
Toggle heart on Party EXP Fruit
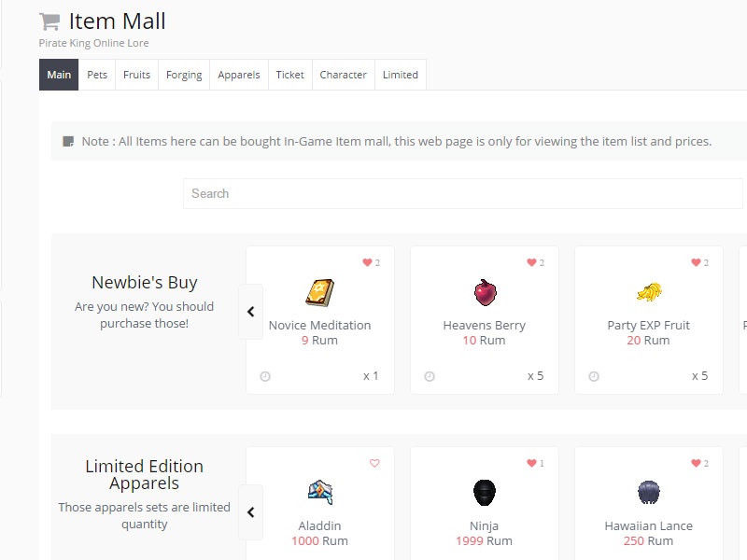click(x=696, y=262)
